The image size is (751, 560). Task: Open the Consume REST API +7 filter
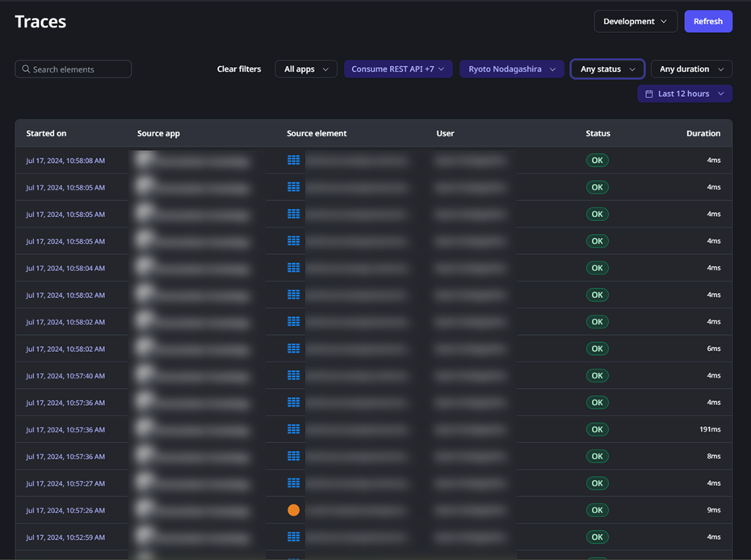(x=398, y=69)
